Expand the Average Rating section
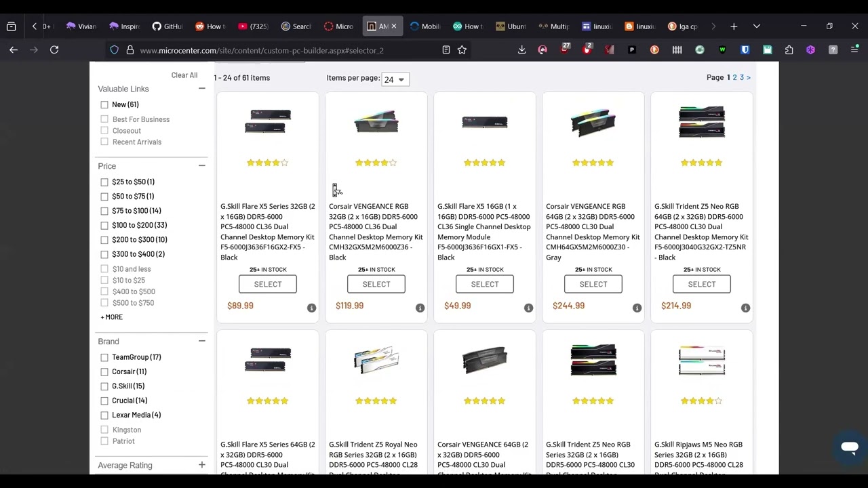The image size is (868, 488). pyautogui.click(x=201, y=465)
